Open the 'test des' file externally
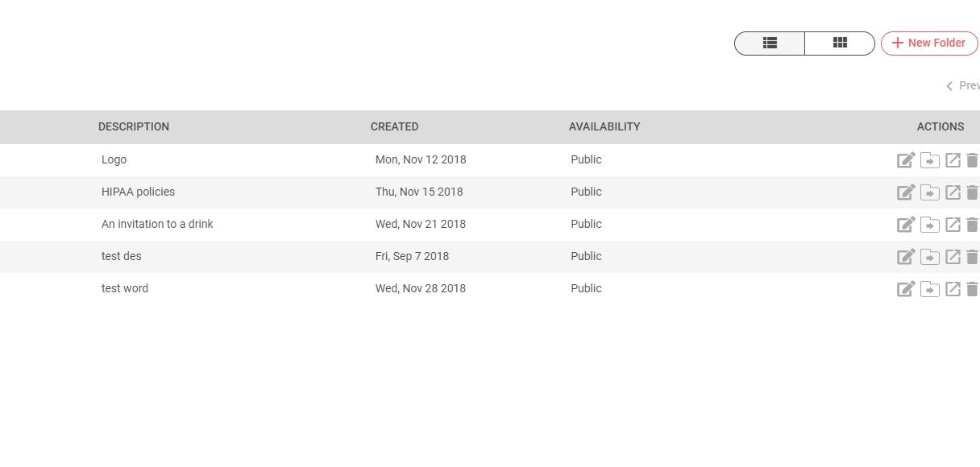Viewport: 980px width, 467px height. pyautogui.click(x=953, y=257)
